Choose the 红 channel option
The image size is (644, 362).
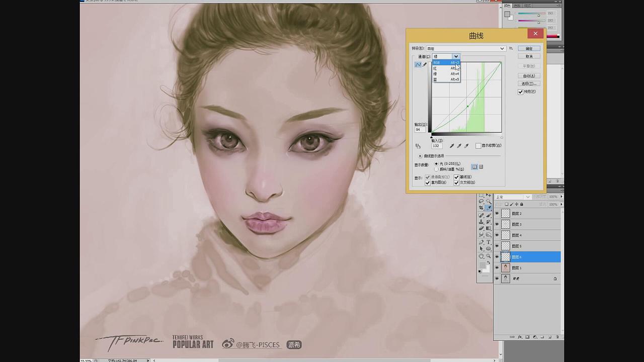coord(446,68)
